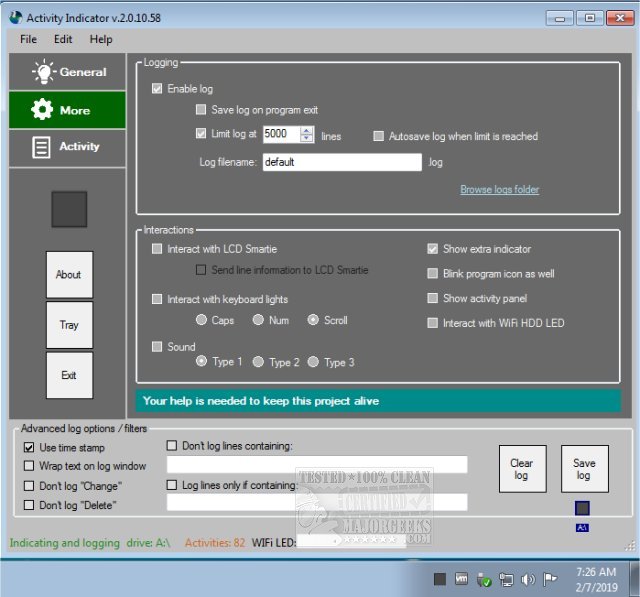
Task: Click the 'drive: A:\' status text
Action: tap(148, 543)
